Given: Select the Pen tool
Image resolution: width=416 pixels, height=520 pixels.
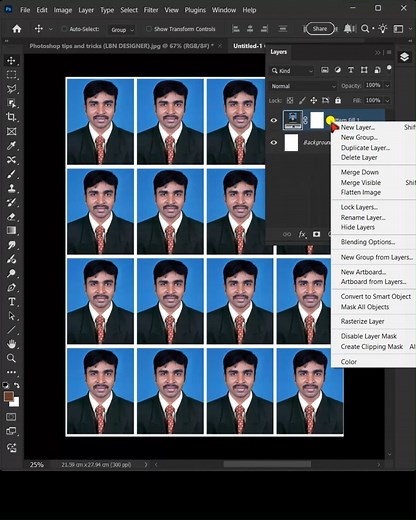Looking at the screenshot, I should click(11, 287).
